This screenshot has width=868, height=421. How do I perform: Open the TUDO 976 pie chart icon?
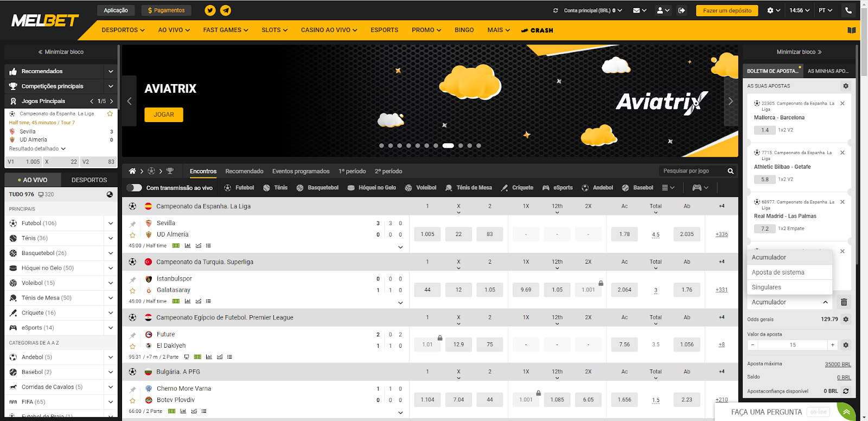click(x=110, y=194)
